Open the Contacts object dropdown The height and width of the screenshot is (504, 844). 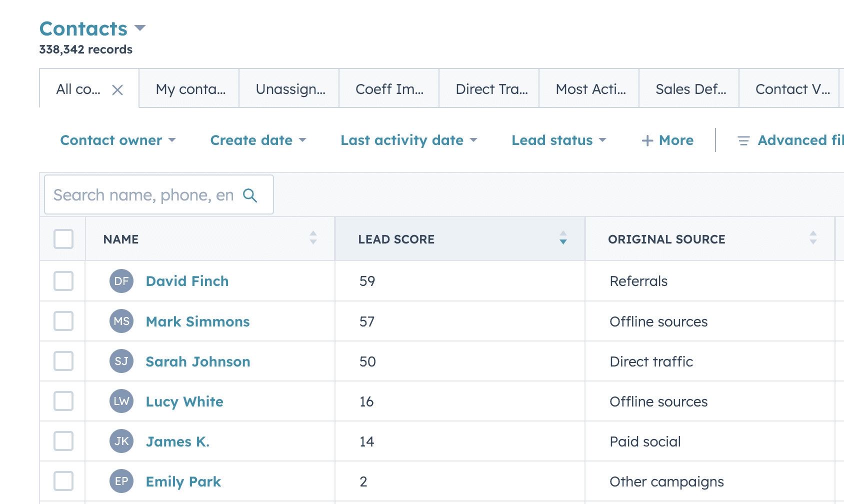point(92,28)
